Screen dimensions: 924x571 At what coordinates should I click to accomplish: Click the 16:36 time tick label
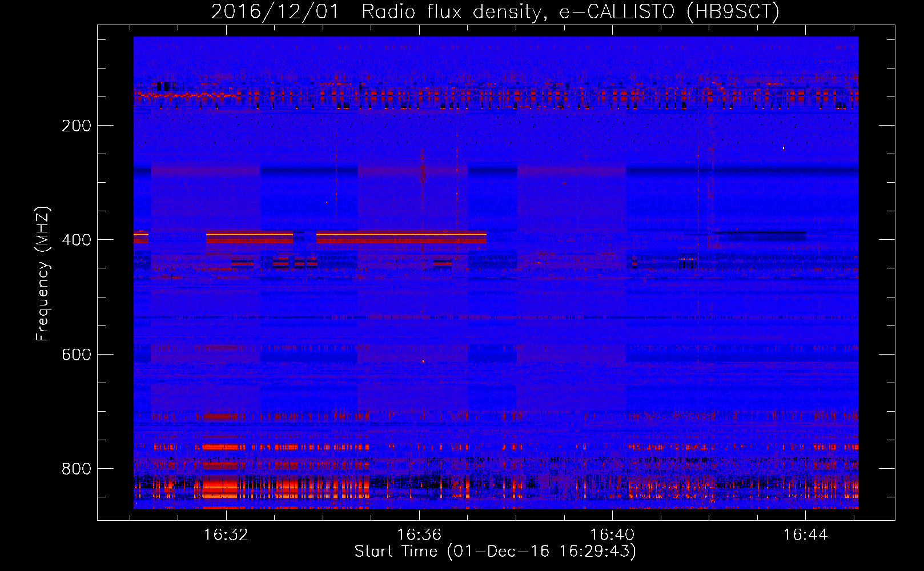419,535
